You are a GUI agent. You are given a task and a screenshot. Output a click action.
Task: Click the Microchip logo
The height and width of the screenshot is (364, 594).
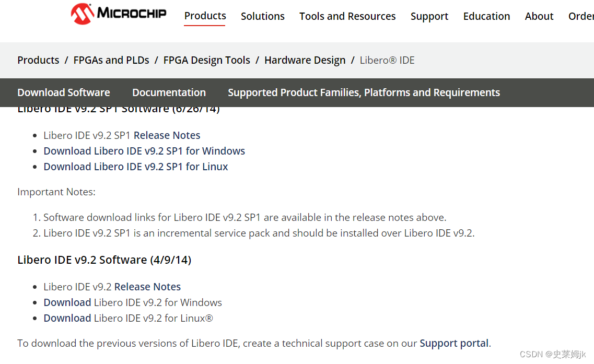pyautogui.click(x=119, y=14)
